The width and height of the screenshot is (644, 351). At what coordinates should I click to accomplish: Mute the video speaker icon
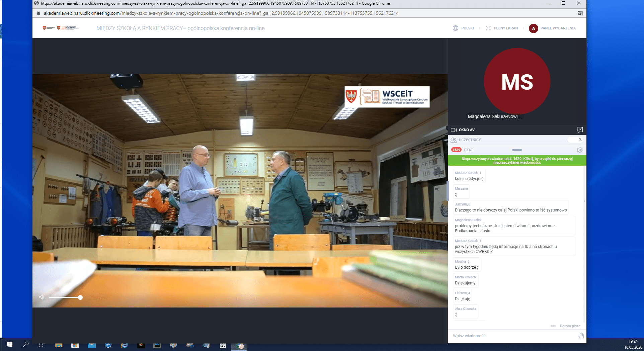42,297
